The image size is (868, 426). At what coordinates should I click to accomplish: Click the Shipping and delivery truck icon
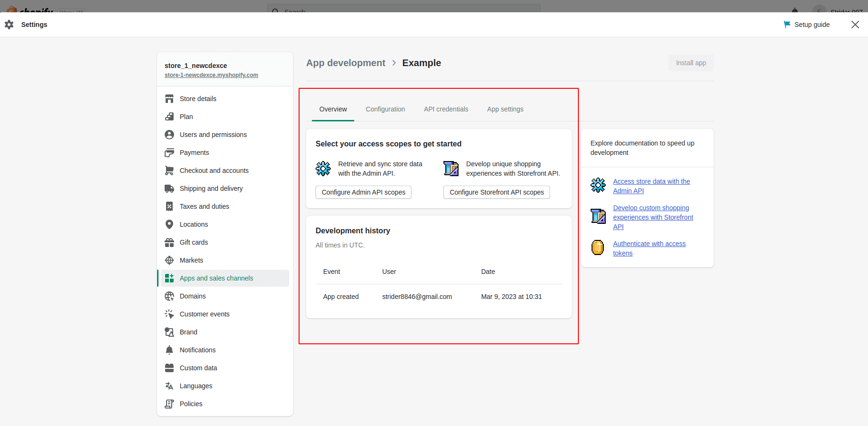pos(169,188)
